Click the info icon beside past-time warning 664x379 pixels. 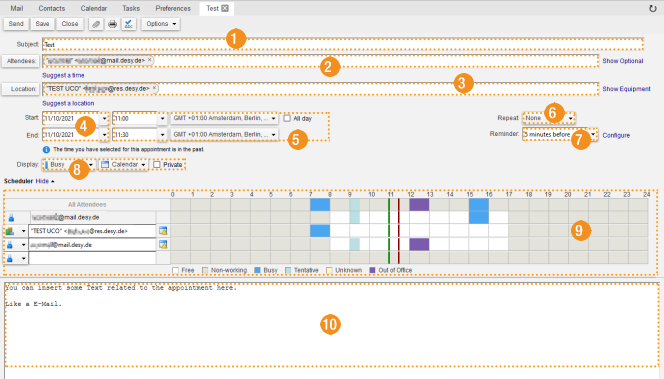46,149
